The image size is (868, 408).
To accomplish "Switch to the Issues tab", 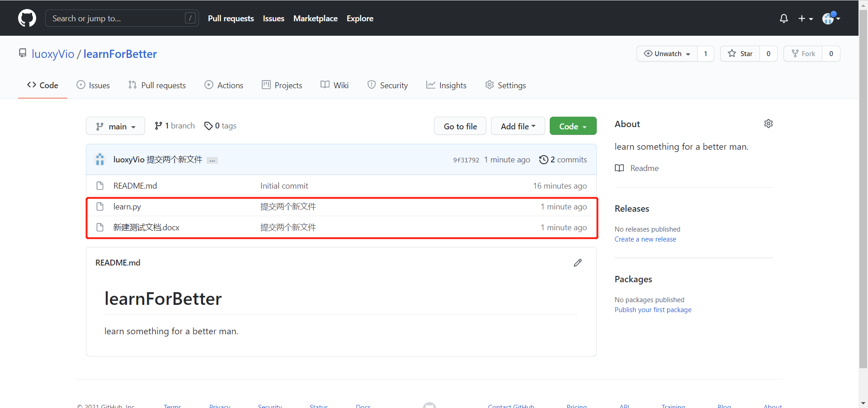I will (x=93, y=85).
